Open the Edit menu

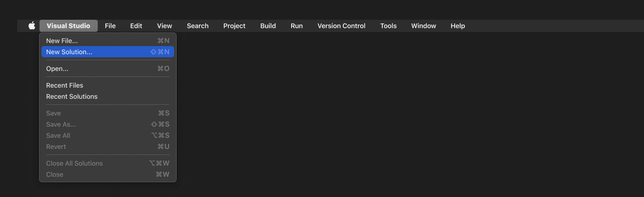point(136,26)
